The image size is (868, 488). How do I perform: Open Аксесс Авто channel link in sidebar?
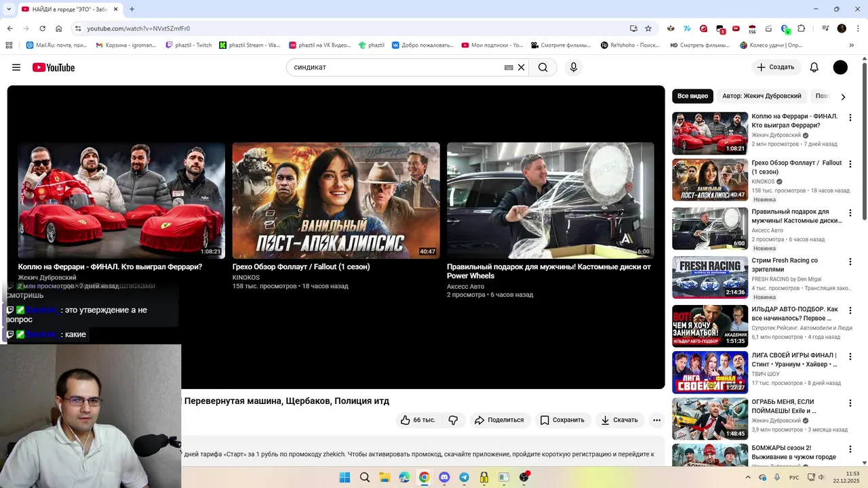pos(767,230)
